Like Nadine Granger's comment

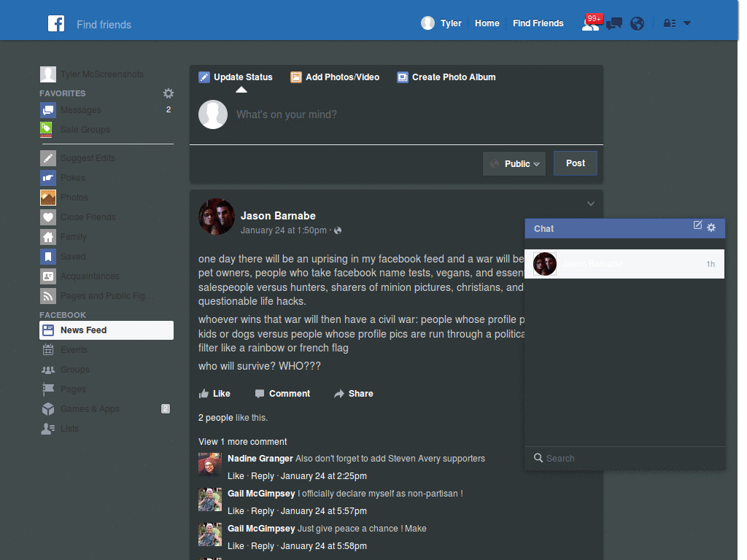coord(236,476)
